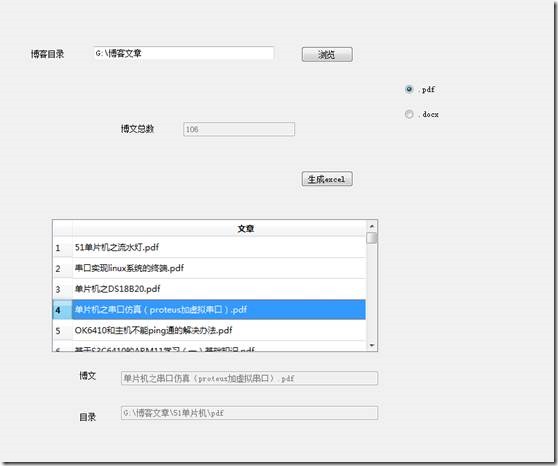Click row header number 1
558x466 pixels.
(63, 247)
